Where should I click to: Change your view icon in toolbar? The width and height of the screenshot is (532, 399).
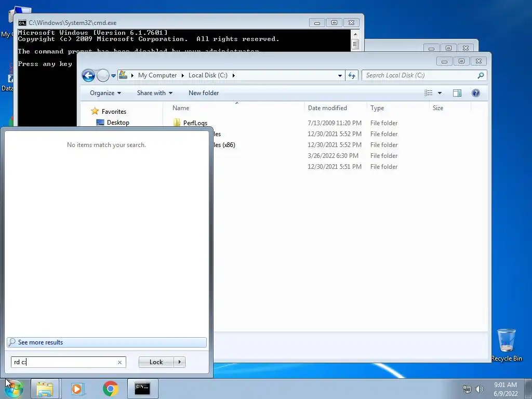(x=428, y=93)
